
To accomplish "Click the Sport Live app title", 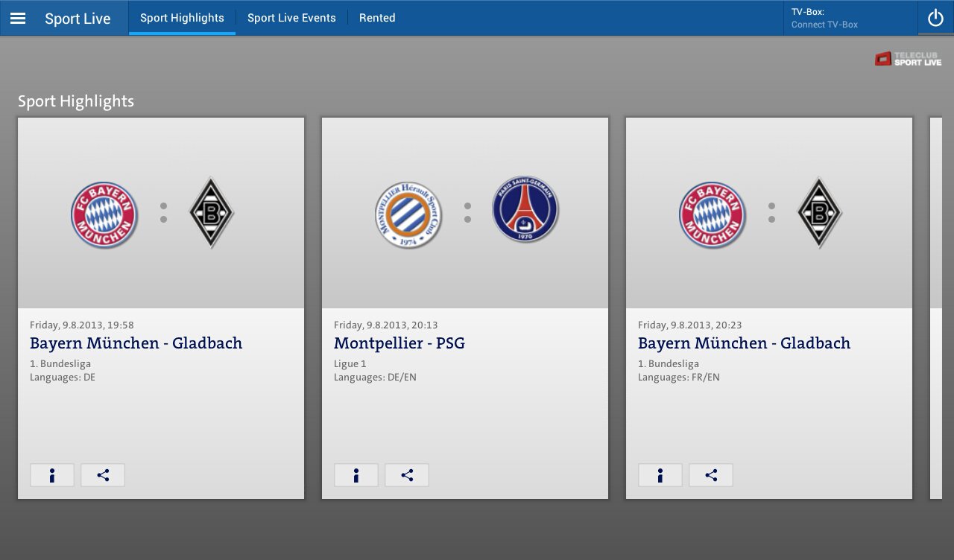I will (x=78, y=19).
